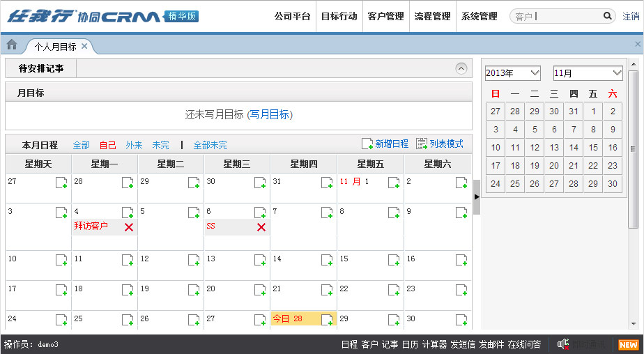Viewport: 644px width, 354px height.
Task: Click the 写月目标 link
Action: (270, 114)
